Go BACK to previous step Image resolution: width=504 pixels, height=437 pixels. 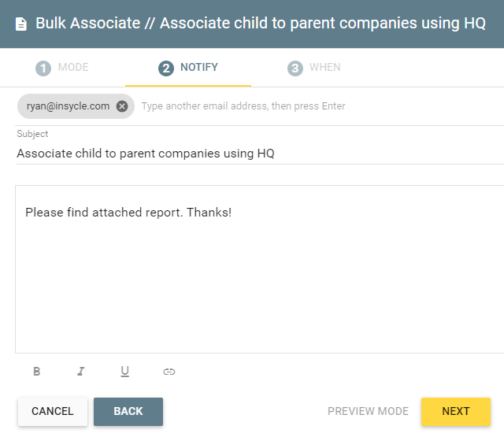[128, 411]
